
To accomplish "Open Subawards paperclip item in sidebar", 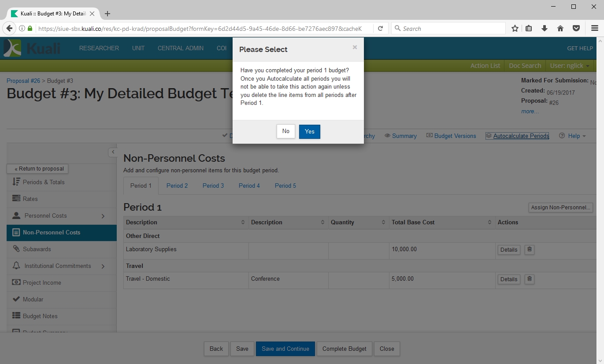I will point(37,249).
